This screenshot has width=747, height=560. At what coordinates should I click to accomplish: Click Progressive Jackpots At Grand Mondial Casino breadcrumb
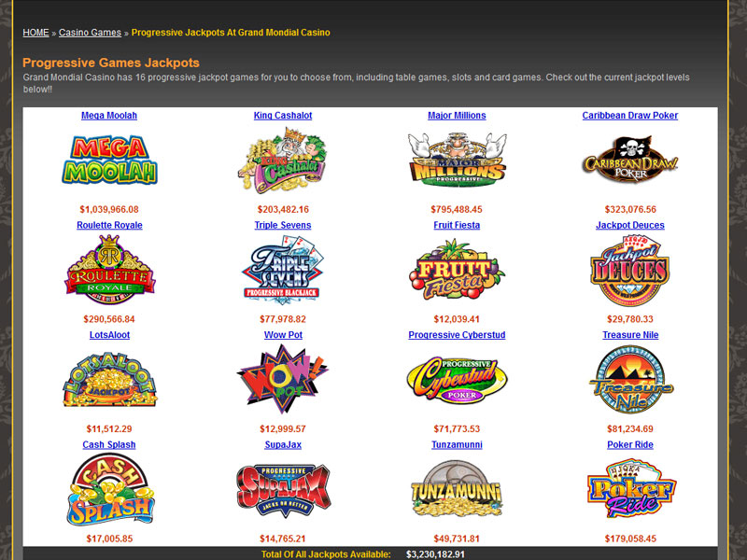coord(231,33)
